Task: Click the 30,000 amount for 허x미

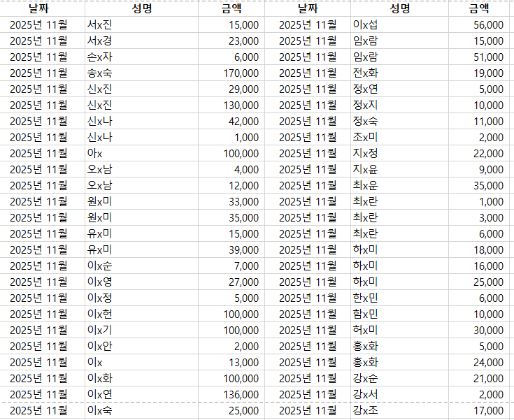Action: 487,330
